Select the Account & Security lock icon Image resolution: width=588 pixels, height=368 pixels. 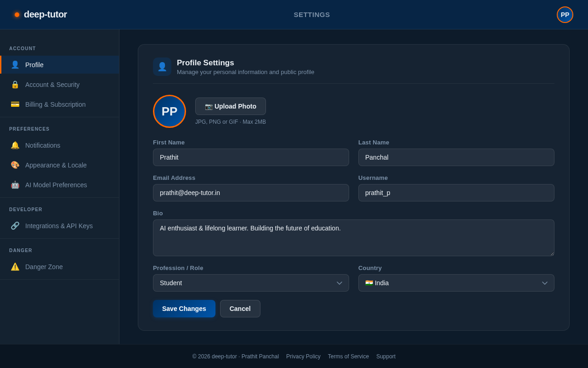(x=15, y=85)
